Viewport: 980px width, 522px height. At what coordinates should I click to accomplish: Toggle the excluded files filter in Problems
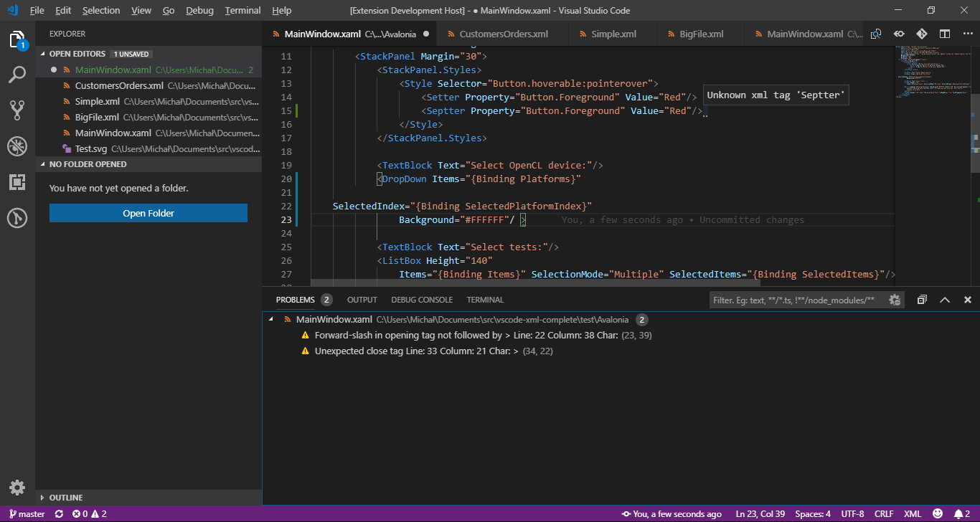895,300
